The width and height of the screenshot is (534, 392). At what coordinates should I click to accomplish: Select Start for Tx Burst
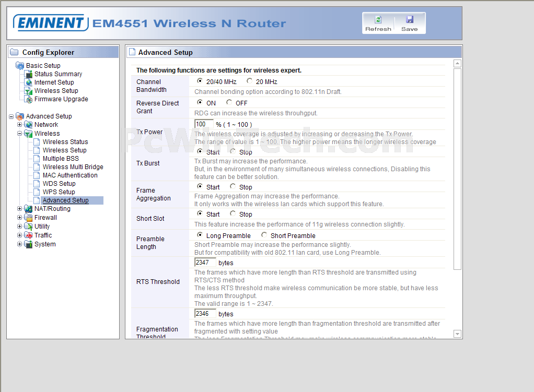pyautogui.click(x=200, y=151)
